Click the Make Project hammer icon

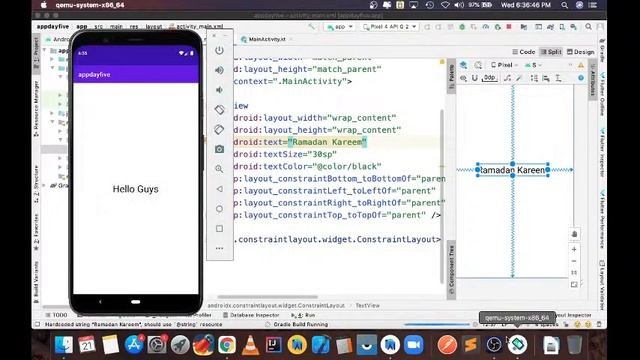coord(312,27)
